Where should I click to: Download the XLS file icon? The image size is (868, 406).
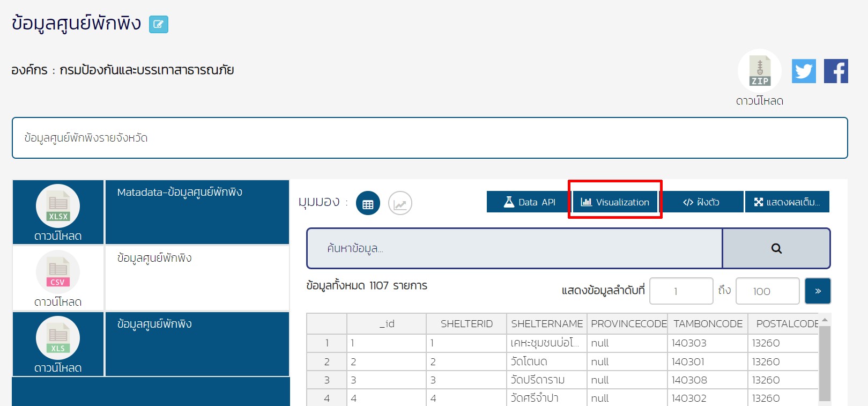(x=58, y=338)
